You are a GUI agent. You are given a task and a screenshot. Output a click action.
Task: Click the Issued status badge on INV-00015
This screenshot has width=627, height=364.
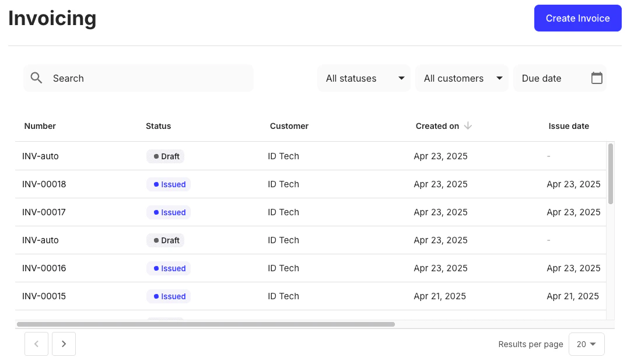coord(169,296)
